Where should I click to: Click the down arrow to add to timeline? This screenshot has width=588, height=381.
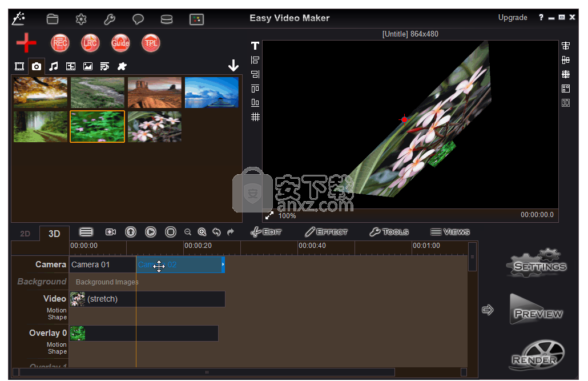[233, 65]
